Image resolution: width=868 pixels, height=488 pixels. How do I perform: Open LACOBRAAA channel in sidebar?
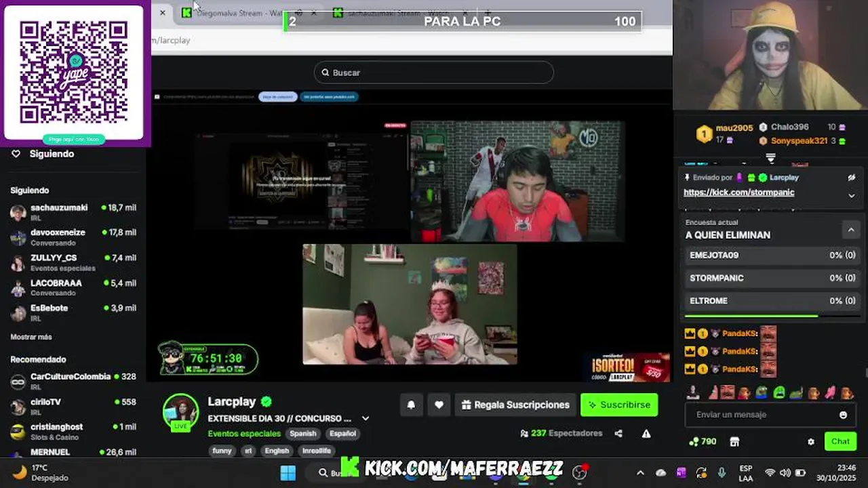[x=73, y=287]
